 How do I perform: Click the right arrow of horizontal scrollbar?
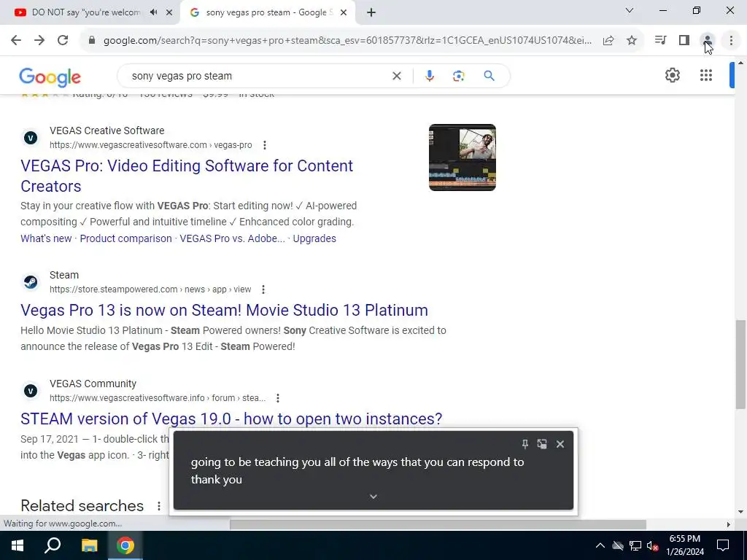coord(728,524)
